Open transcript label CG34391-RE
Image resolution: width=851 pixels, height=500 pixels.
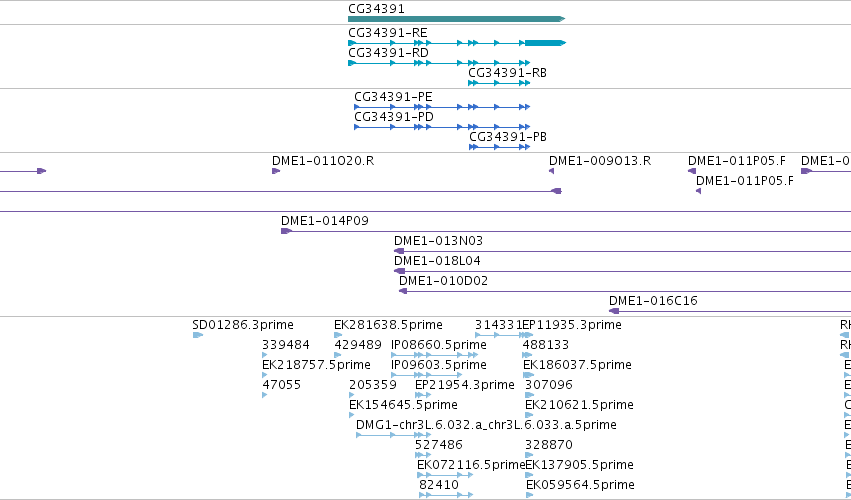click(x=388, y=33)
